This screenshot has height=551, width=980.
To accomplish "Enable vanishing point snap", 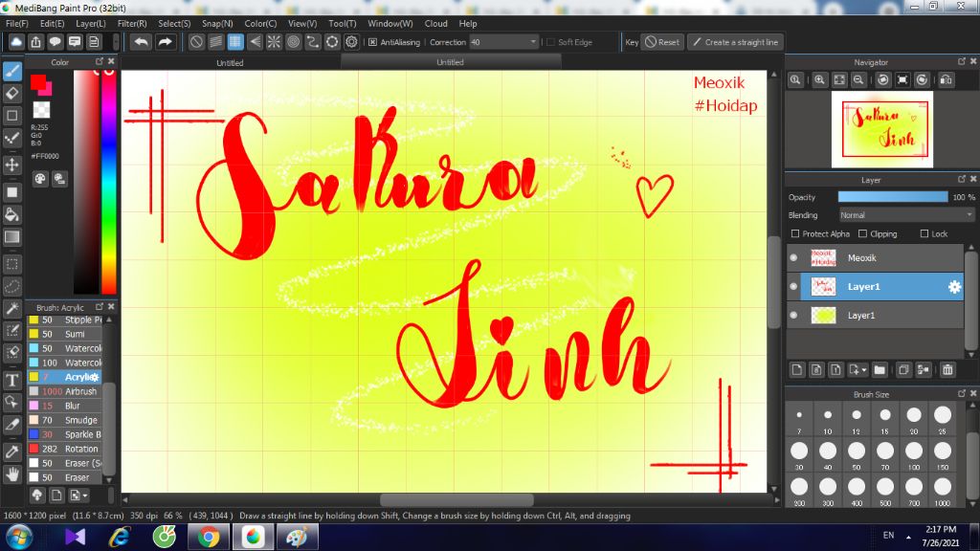I will 255,42.
